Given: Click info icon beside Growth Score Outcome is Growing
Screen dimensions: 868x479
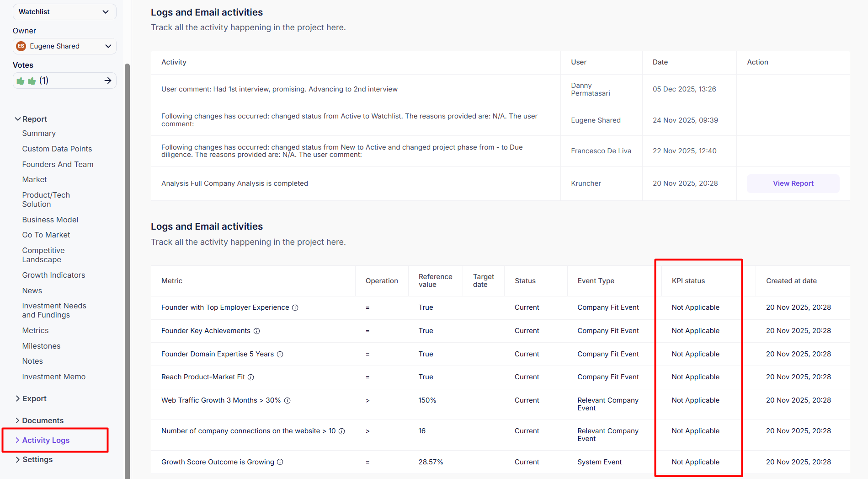Looking at the screenshot, I should (x=280, y=463).
